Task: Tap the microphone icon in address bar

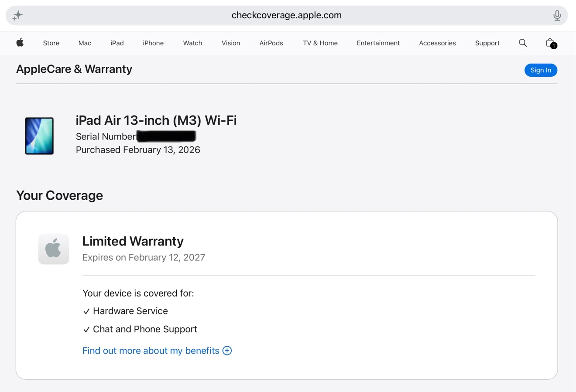Action: (557, 15)
